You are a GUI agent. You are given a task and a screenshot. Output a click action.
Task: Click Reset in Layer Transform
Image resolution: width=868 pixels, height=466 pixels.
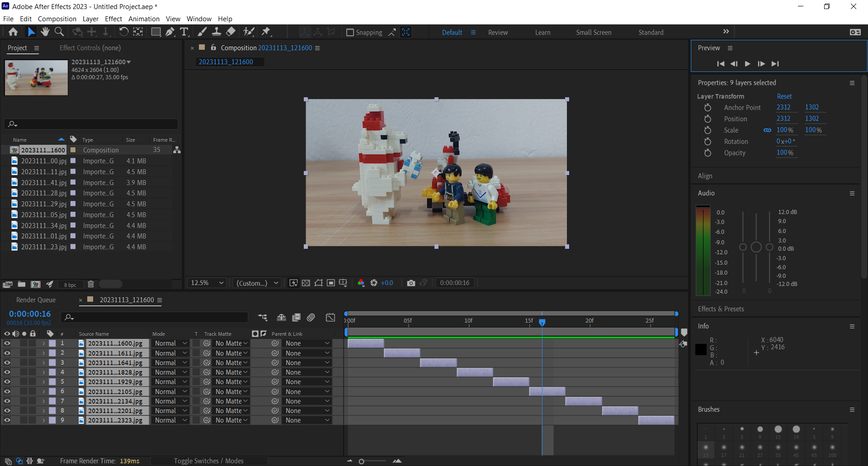[784, 96]
